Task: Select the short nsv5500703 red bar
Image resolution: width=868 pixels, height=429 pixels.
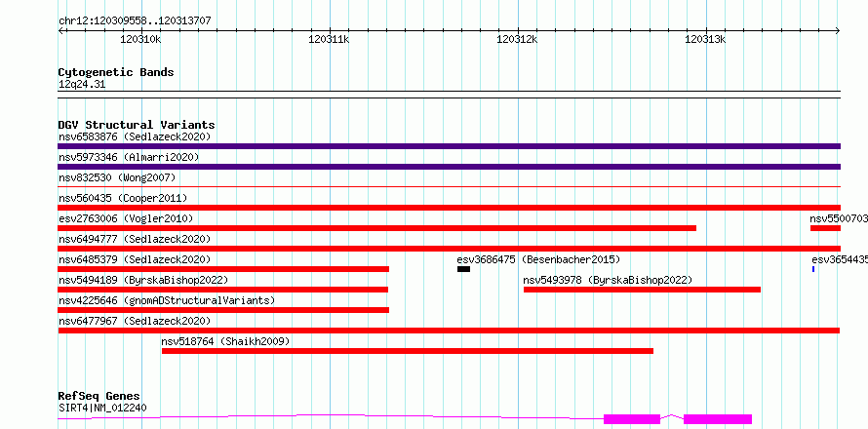Action: tap(825, 228)
